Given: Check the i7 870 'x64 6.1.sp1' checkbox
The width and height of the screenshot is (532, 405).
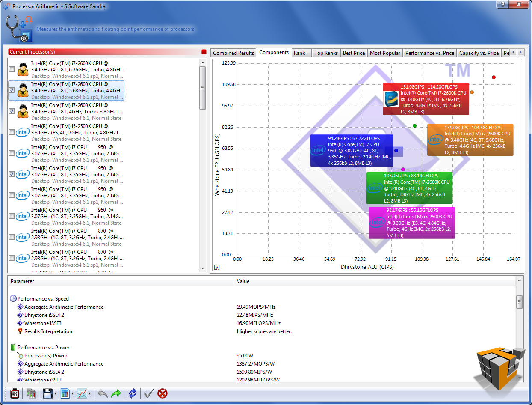Looking at the screenshot, I should tap(12, 258).
